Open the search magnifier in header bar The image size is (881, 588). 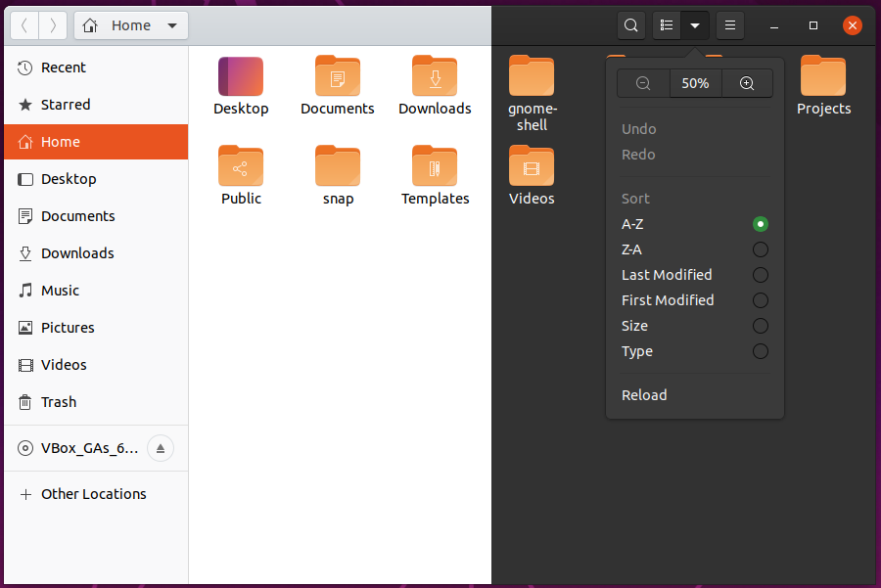click(x=631, y=25)
